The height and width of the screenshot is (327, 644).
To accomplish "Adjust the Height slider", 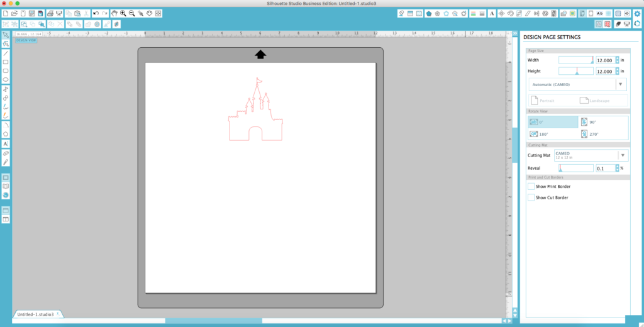I will [x=576, y=71].
